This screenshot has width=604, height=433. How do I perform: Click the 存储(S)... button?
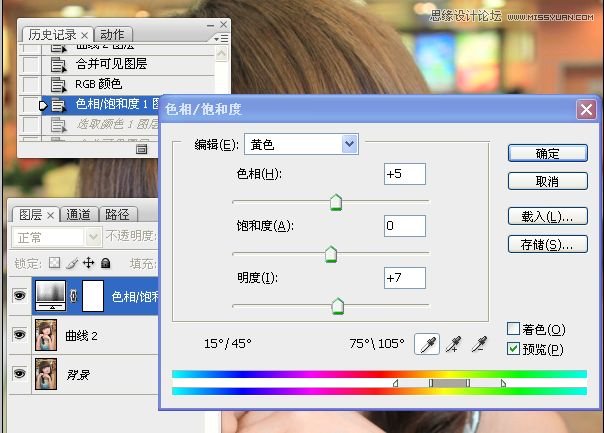[547, 244]
